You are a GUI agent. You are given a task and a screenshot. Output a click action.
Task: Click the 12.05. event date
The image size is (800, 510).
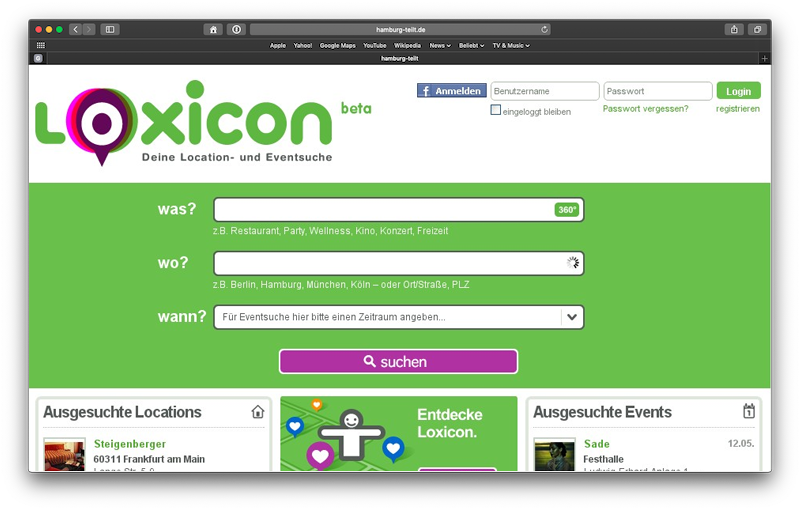click(741, 443)
